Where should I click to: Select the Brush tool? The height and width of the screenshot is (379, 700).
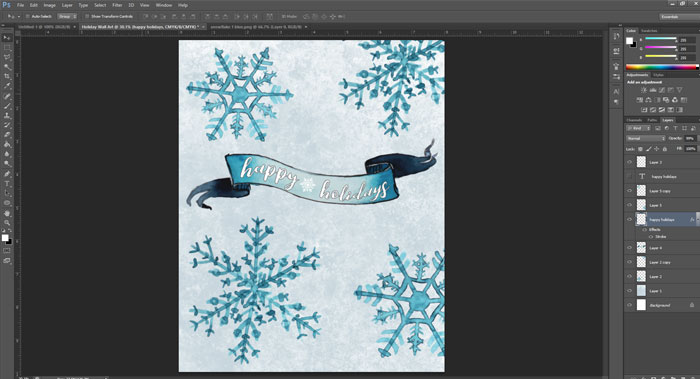(x=7, y=106)
